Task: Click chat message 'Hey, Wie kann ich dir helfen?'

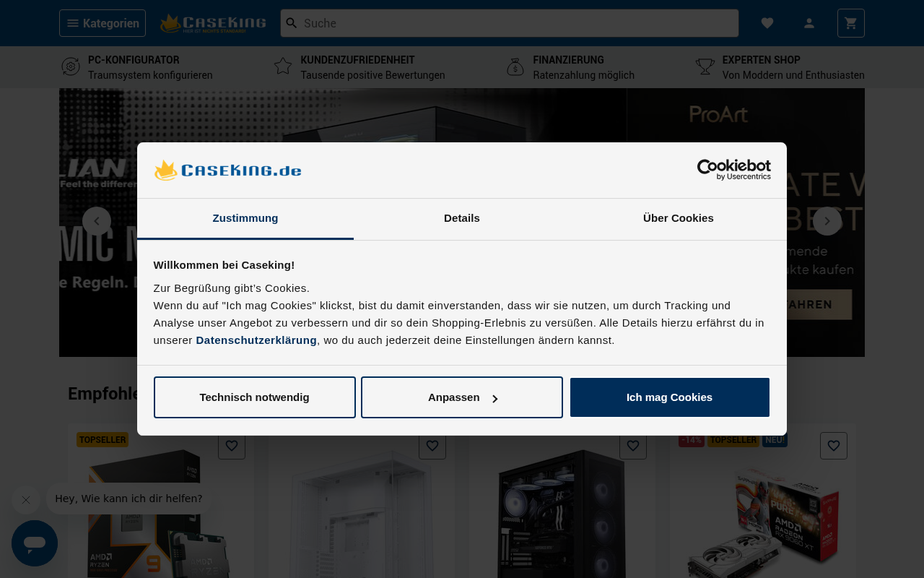Action: pyautogui.click(x=128, y=499)
